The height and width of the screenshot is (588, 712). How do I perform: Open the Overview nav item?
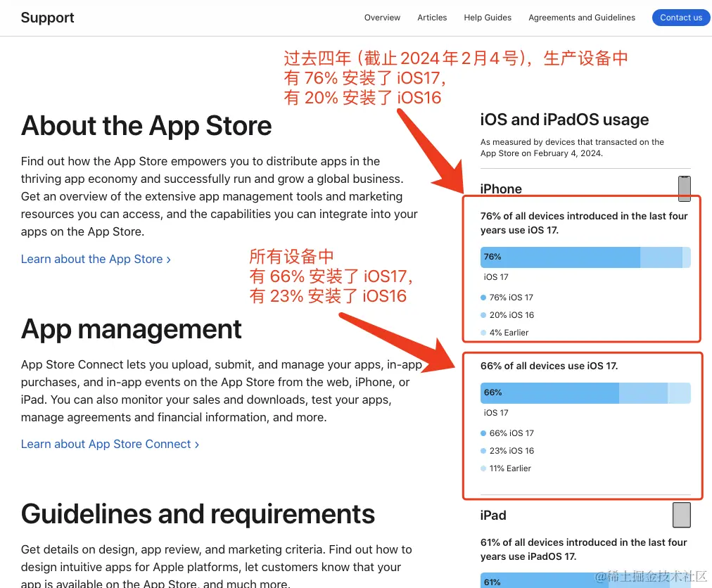pyautogui.click(x=382, y=18)
